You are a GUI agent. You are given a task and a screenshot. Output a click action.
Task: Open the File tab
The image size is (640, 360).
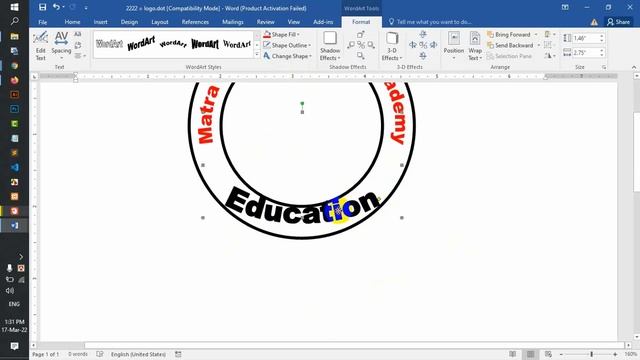click(x=42, y=22)
